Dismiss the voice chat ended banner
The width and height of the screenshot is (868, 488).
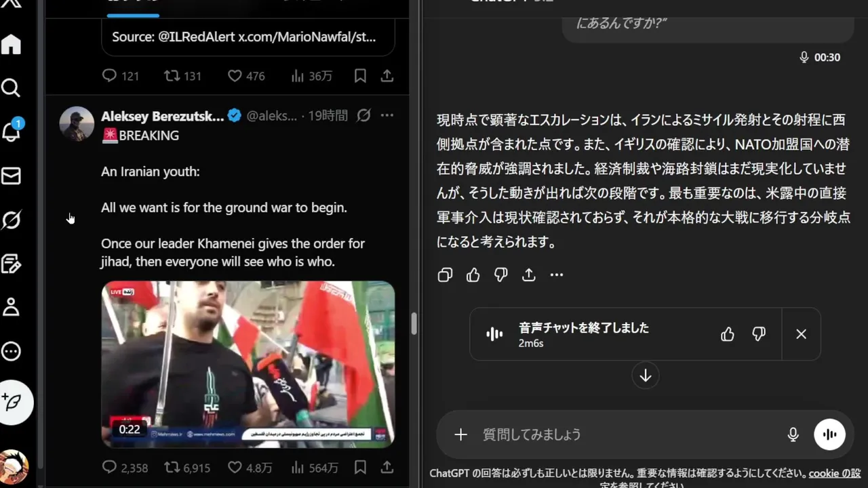pyautogui.click(x=801, y=334)
